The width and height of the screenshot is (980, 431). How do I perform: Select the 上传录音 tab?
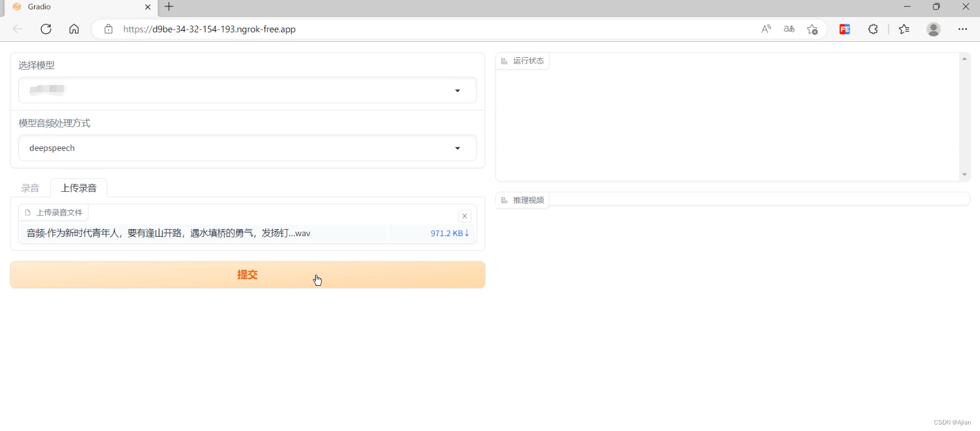pyautogui.click(x=78, y=188)
